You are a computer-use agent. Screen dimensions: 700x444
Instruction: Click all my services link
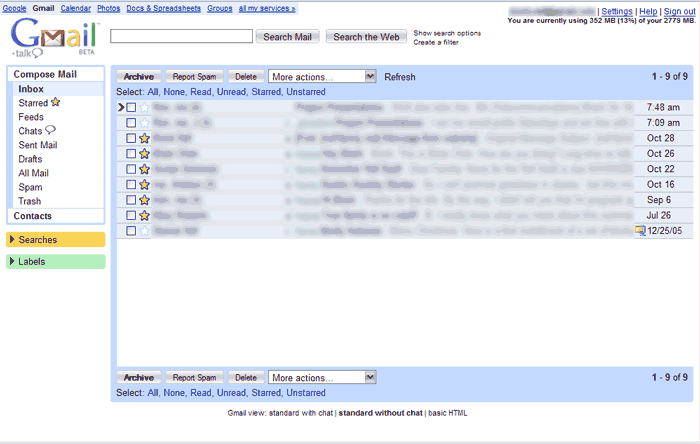[x=267, y=8]
